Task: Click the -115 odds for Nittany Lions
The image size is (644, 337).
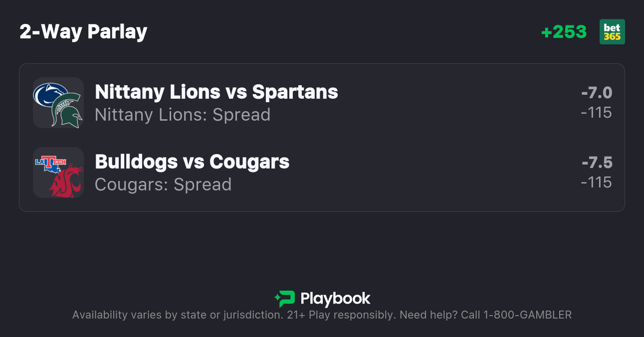Action: pyautogui.click(x=597, y=113)
